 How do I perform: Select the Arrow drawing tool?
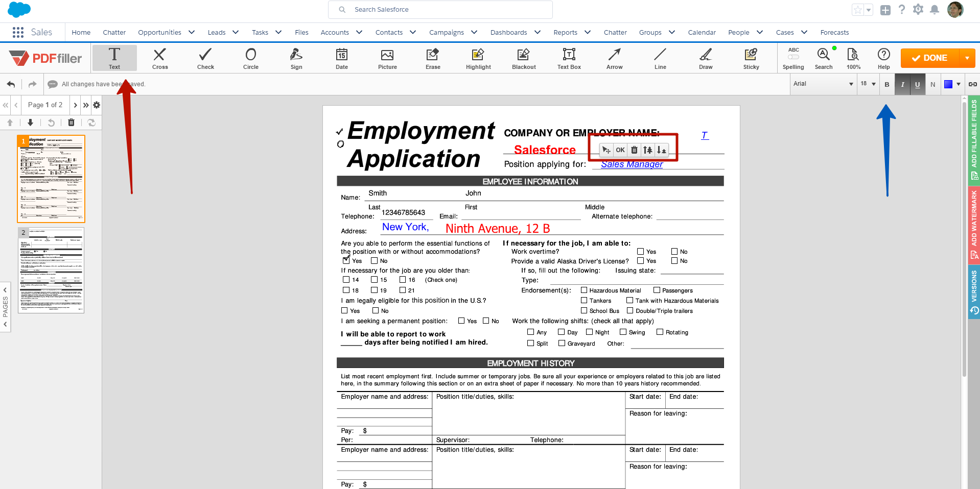615,58
